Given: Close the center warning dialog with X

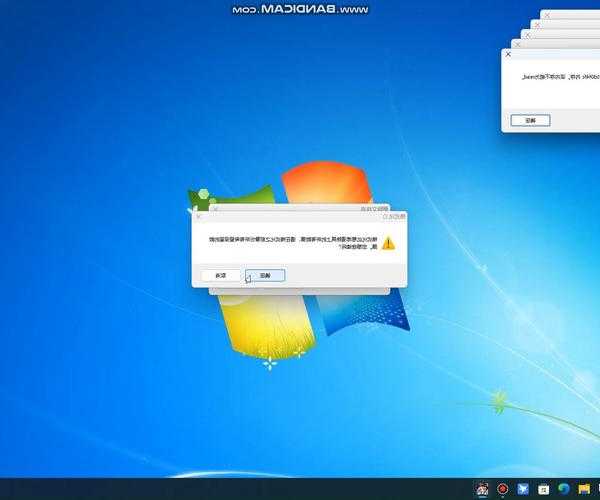Looking at the screenshot, I should point(199,216).
